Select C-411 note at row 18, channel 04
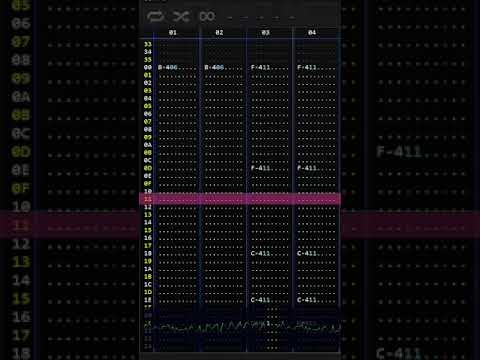This screenshot has width=480, height=360. [x=307, y=253]
